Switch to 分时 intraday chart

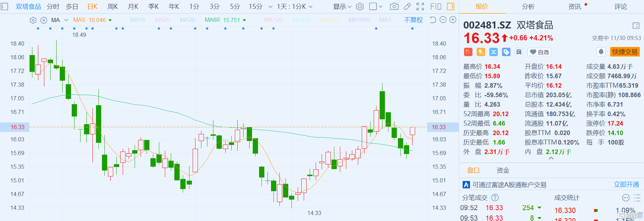(53, 7)
